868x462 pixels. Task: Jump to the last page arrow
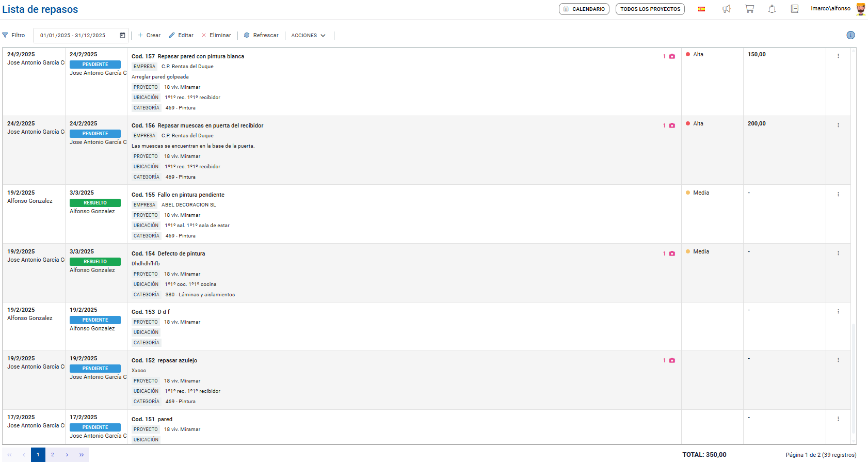point(82,455)
